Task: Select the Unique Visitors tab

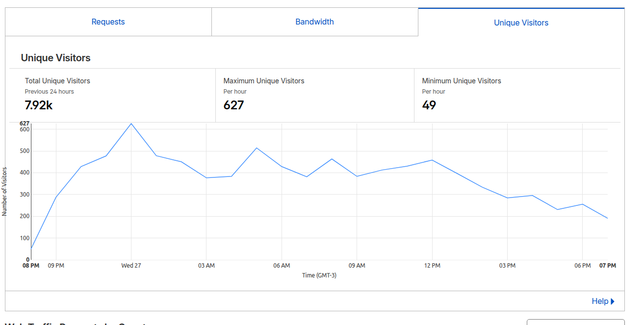Action: click(521, 23)
